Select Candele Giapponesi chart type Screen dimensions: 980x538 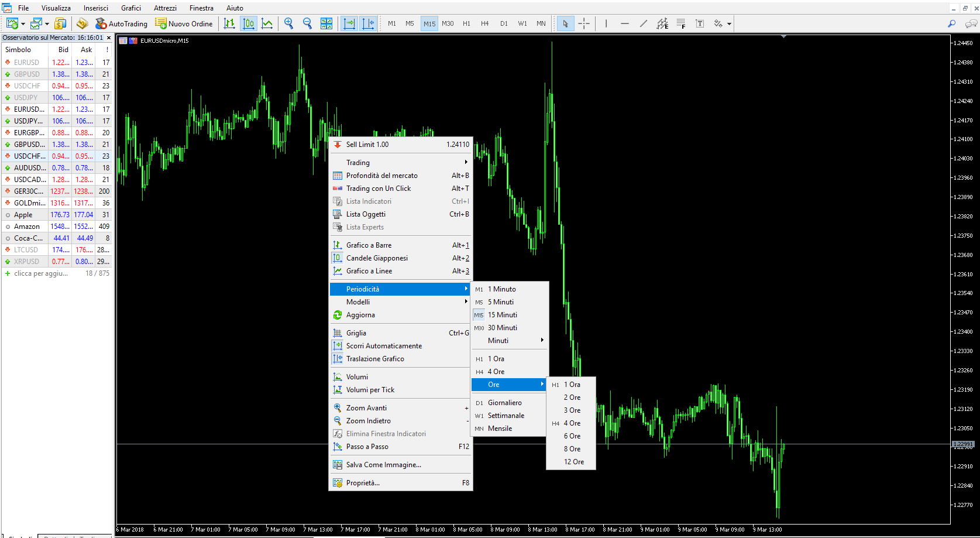point(401,258)
